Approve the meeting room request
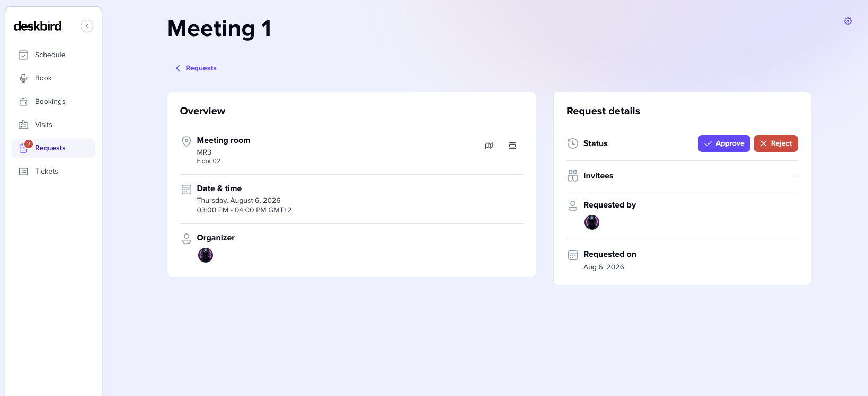The image size is (868, 396). click(x=724, y=143)
